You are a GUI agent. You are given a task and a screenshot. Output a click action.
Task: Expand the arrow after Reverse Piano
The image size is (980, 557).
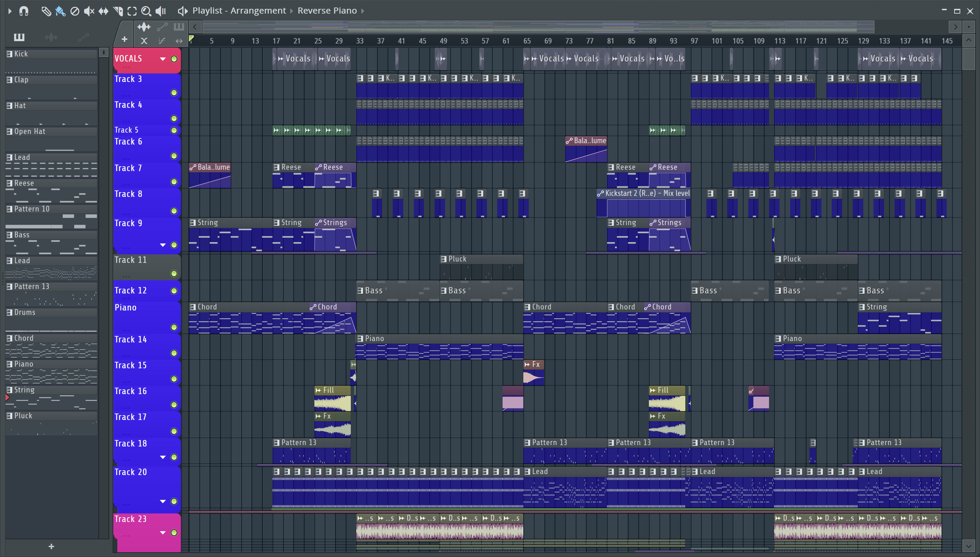363,11
